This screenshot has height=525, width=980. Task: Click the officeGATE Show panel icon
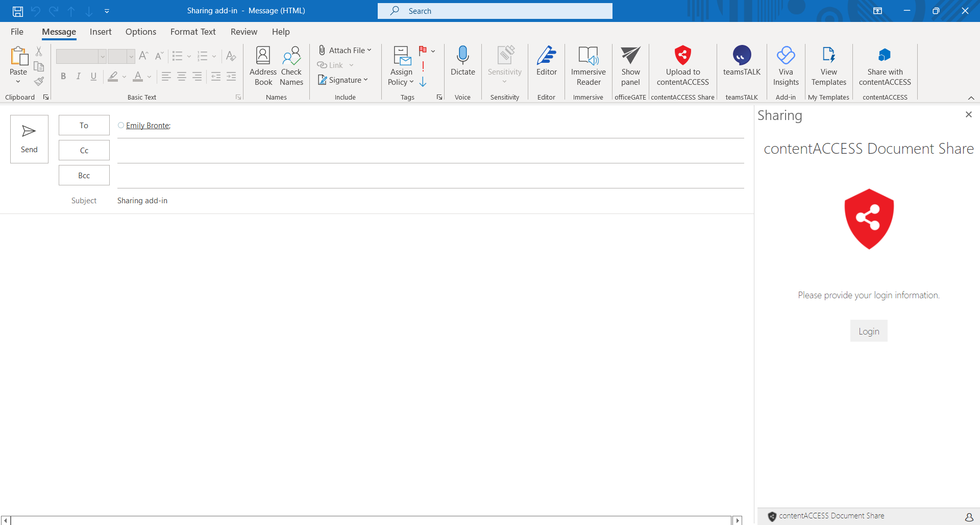tap(630, 55)
